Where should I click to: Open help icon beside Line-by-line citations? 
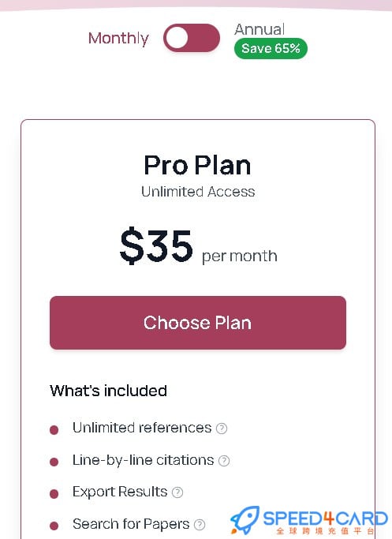coord(224,461)
